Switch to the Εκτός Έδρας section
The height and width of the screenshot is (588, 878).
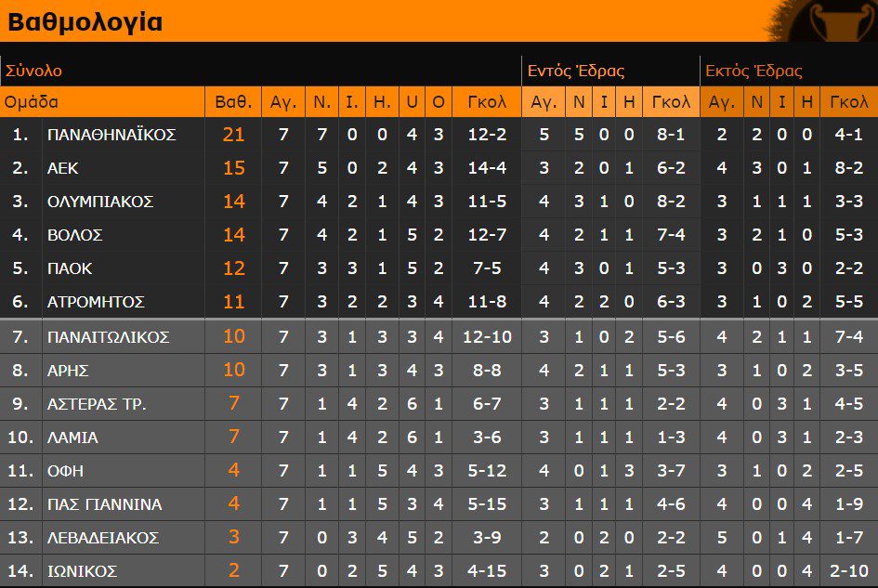(x=754, y=71)
